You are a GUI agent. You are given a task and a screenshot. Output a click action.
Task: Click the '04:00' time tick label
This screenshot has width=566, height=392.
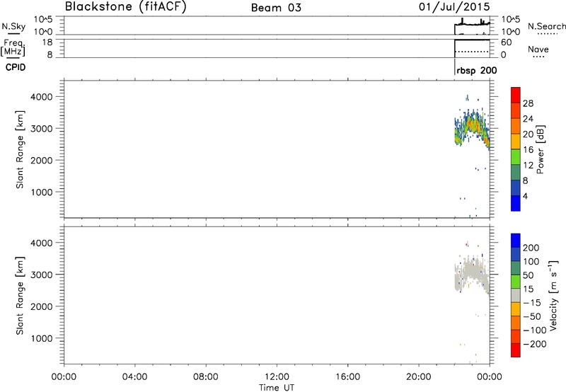(134, 377)
